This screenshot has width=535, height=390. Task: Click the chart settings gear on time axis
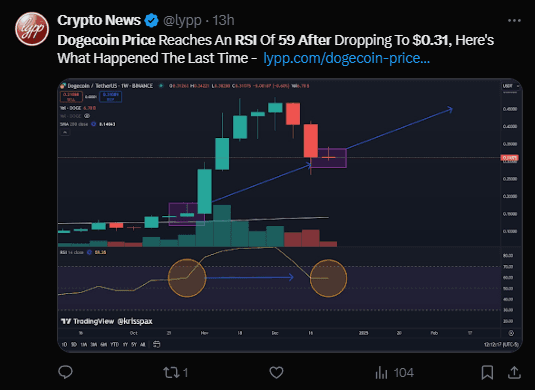click(x=511, y=333)
